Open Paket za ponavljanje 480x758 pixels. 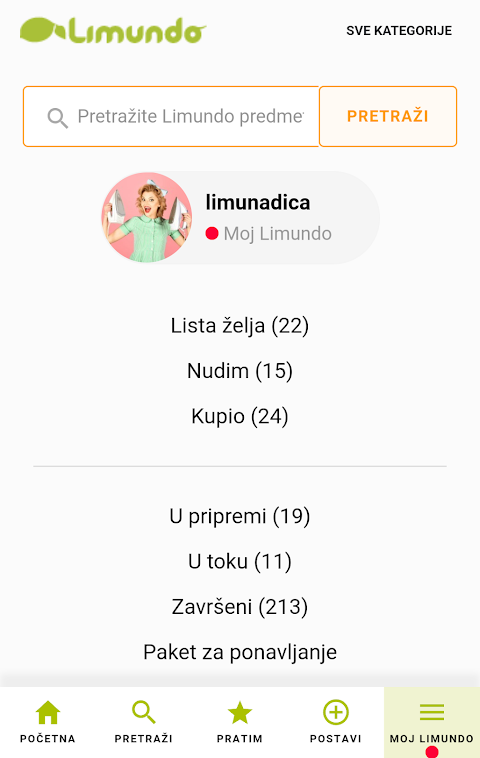click(240, 652)
